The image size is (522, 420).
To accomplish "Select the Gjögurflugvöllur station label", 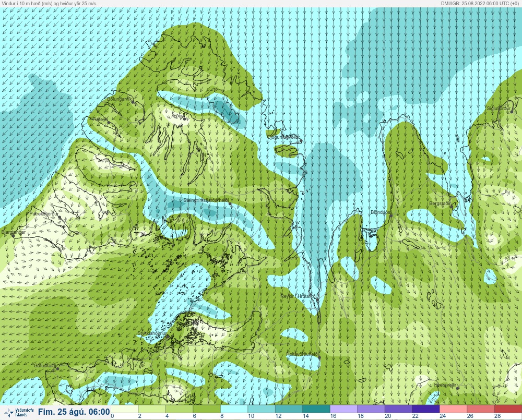I will tap(283, 137).
